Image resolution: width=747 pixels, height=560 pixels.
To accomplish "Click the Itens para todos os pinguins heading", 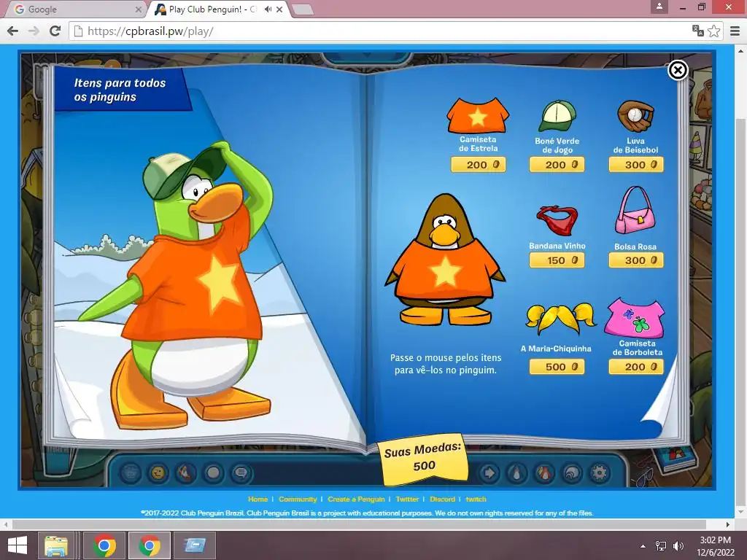I will click(120, 90).
